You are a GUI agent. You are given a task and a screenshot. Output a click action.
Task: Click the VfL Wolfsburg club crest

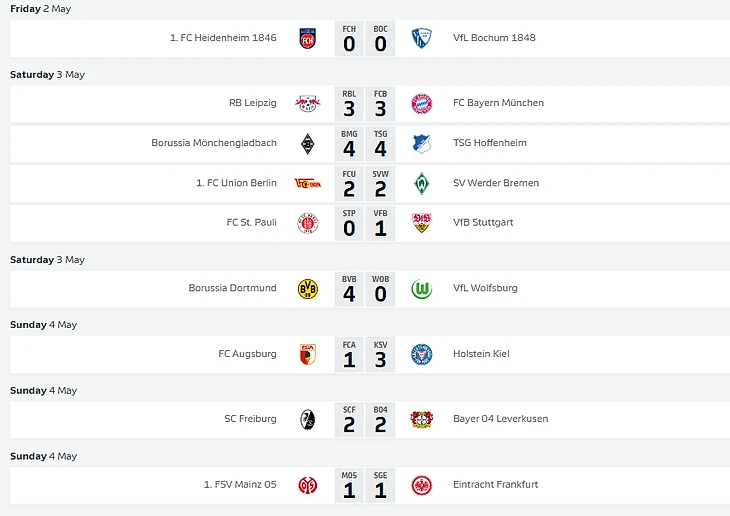[x=421, y=289]
